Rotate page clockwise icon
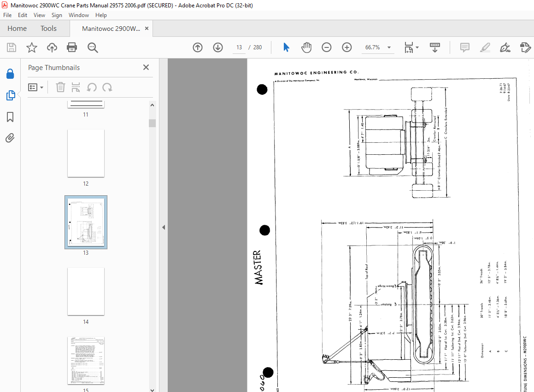 click(107, 88)
